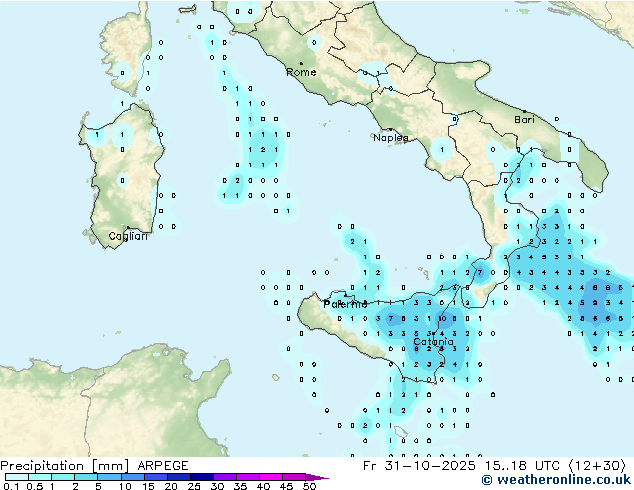Click the Naples city label

click(391, 138)
